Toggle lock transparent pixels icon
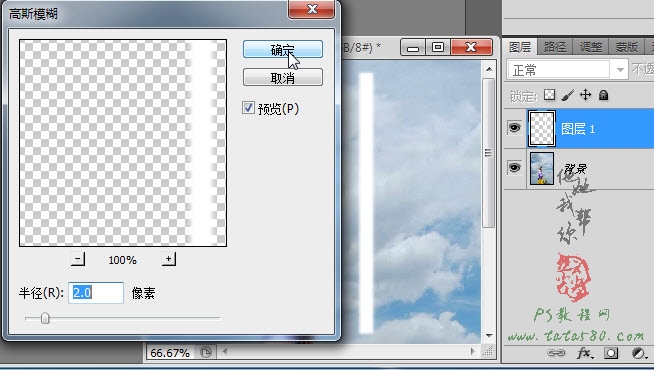The height and width of the screenshot is (370, 654). [x=549, y=95]
